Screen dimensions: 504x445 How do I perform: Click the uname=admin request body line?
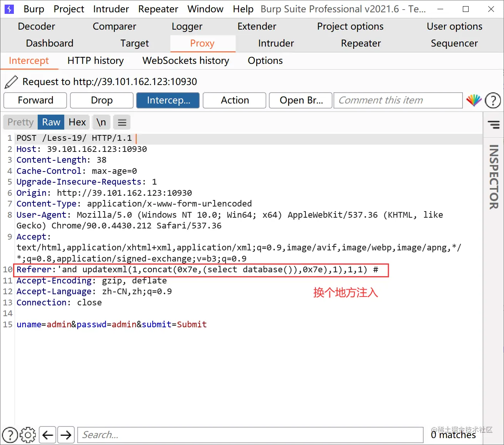click(112, 325)
